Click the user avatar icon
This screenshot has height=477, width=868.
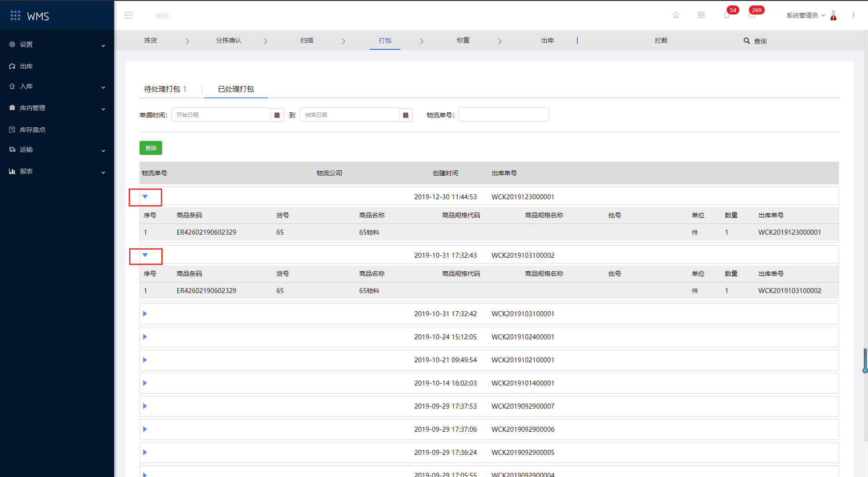coord(833,15)
